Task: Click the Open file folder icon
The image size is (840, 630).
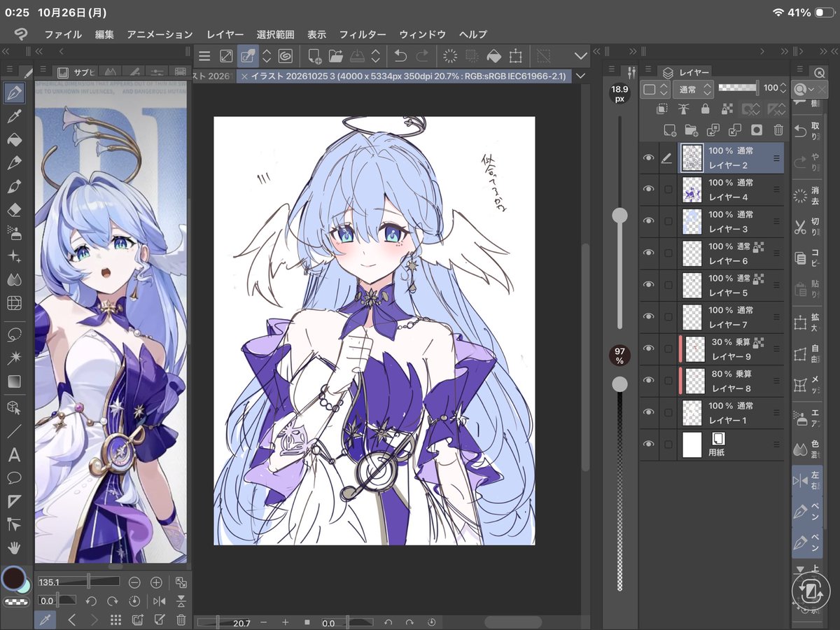Action: [x=336, y=56]
